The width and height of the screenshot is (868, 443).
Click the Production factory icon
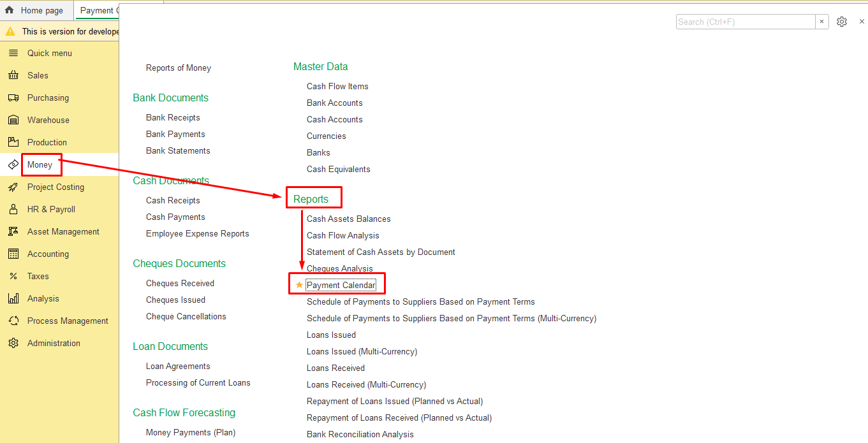(13, 142)
